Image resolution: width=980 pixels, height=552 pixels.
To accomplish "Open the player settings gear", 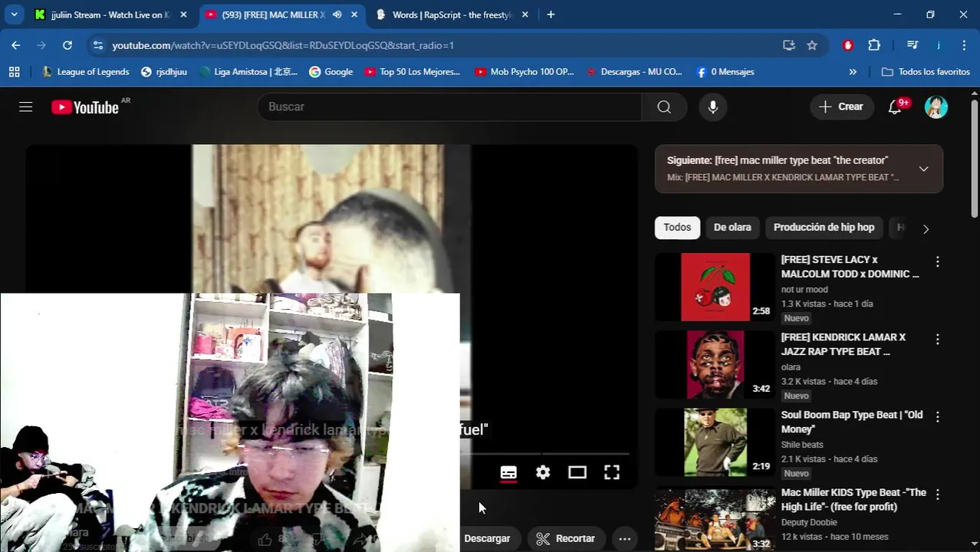I will pyautogui.click(x=543, y=472).
